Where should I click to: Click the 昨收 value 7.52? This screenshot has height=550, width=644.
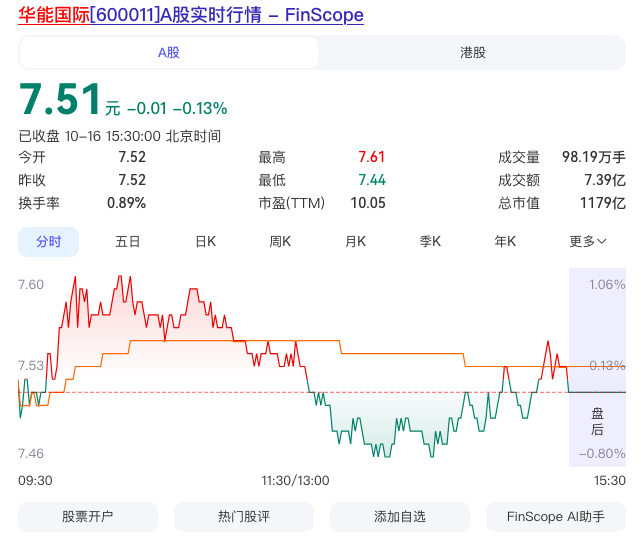132,180
